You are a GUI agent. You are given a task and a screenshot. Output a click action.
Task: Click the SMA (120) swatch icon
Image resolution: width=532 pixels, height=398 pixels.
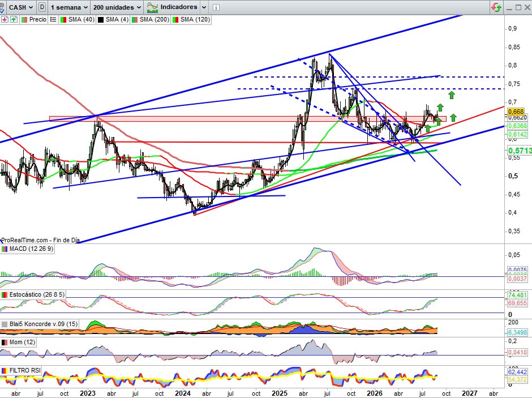[175, 20]
